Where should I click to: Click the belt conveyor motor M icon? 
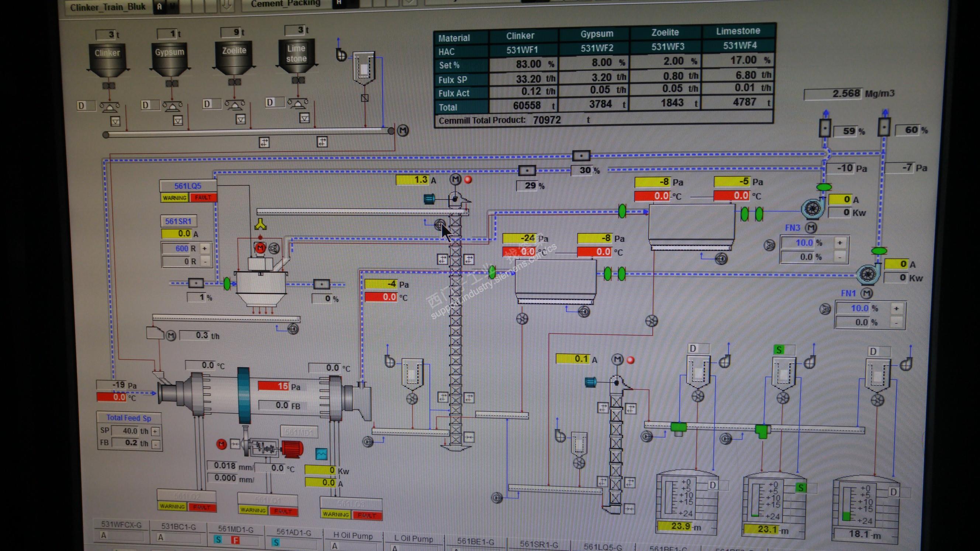click(x=403, y=131)
